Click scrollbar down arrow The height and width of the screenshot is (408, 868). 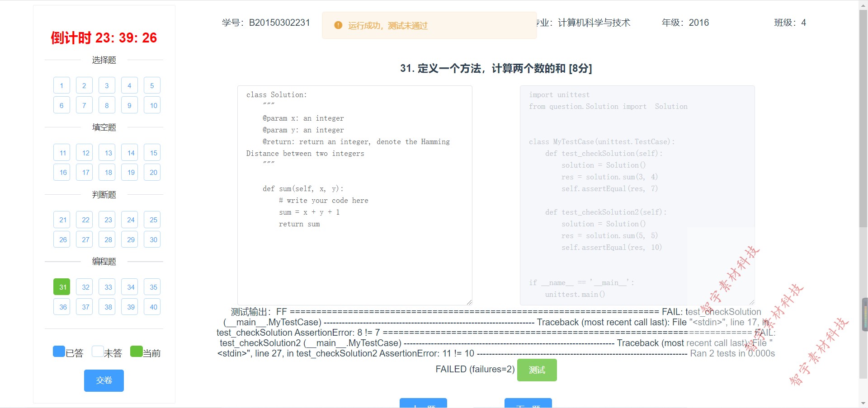tap(863, 403)
